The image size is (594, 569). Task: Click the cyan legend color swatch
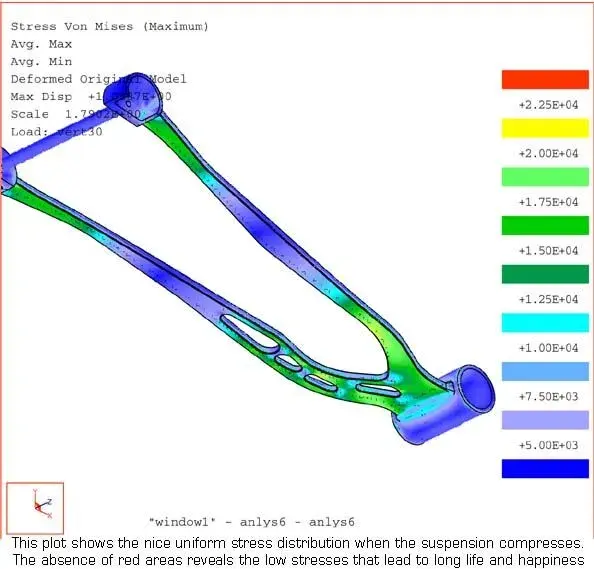[545, 323]
